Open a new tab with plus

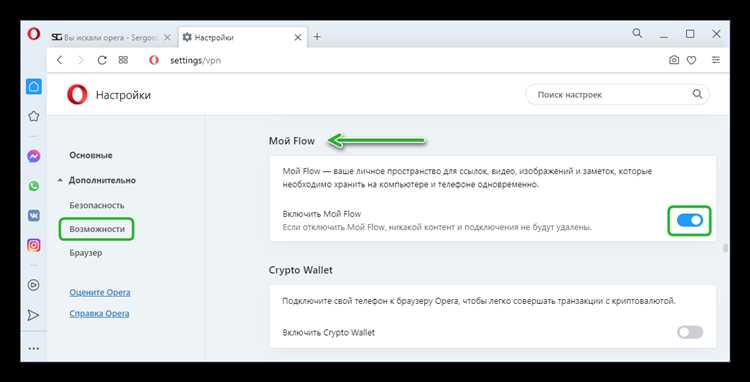(x=317, y=37)
